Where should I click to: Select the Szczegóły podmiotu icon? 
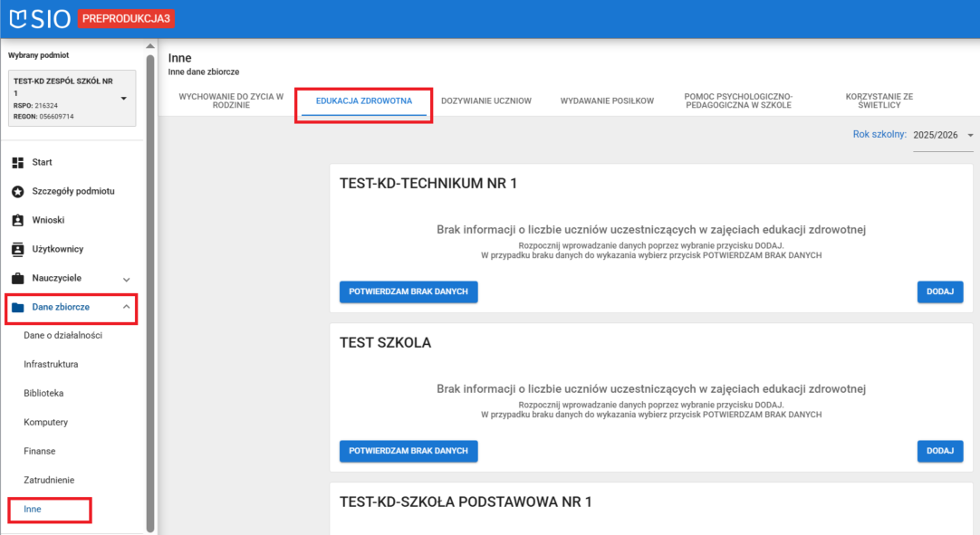coord(15,191)
